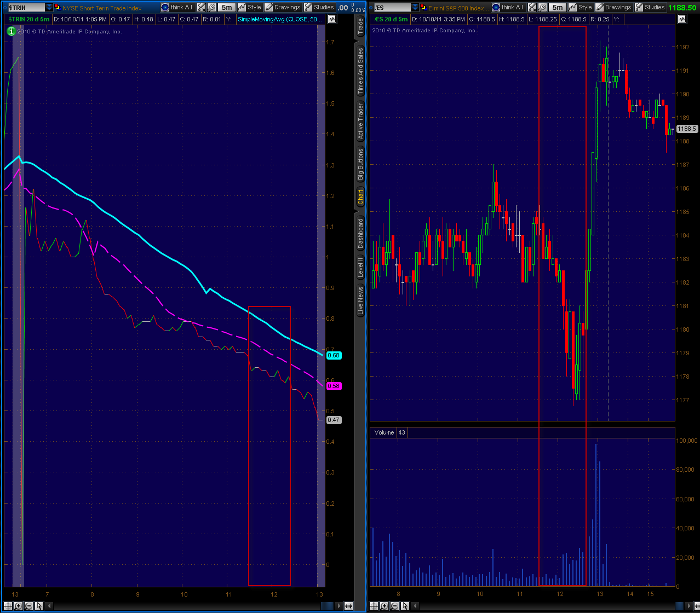
Task: Open Drawings menu on /ES chart
Action: [x=613, y=7]
